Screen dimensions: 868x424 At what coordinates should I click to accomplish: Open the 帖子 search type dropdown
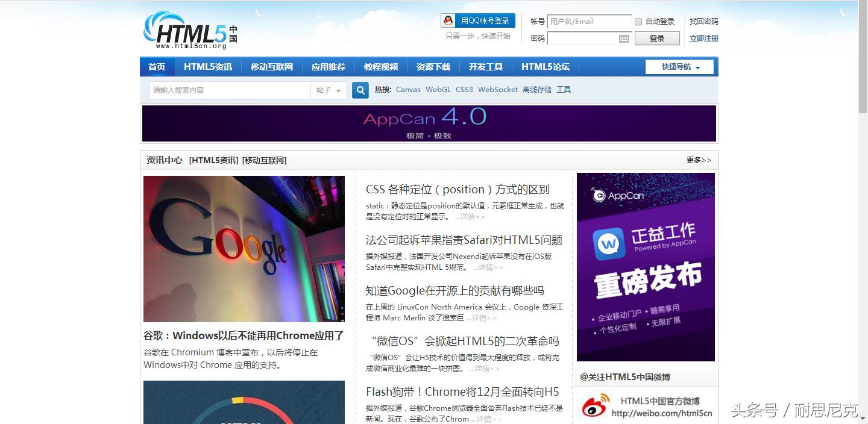[x=329, y=90]
